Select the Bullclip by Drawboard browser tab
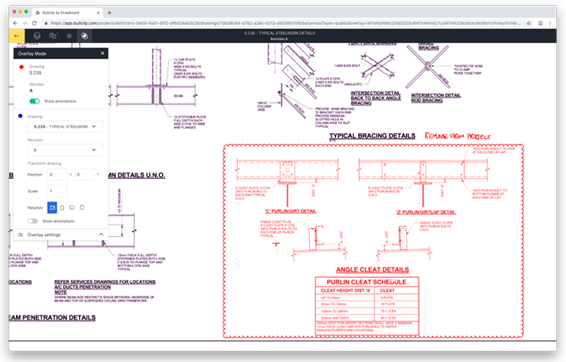The image size is (566, 362). coord(67,13)
